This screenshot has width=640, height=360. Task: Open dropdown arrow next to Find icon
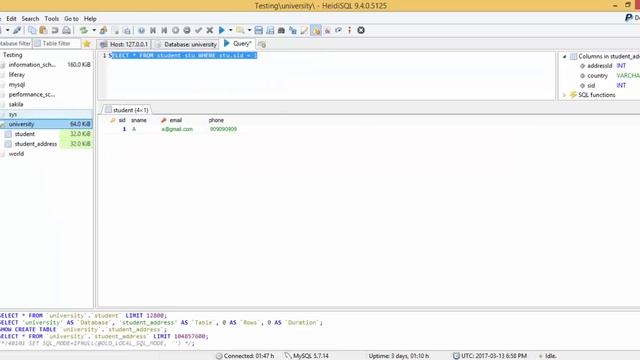(249, 30)
